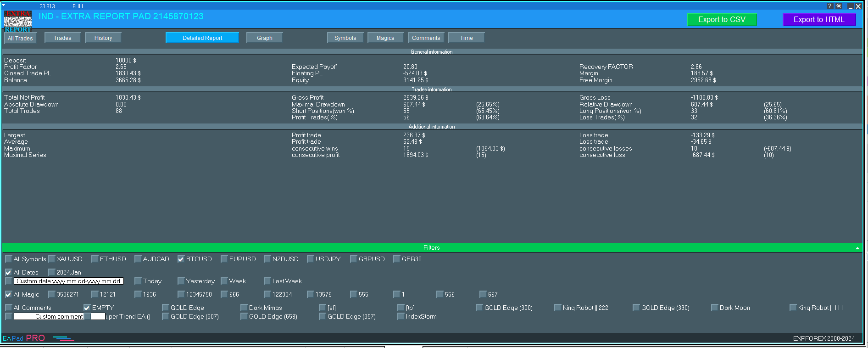The image size is (868, 348).
Task: Open the Graph tab
Action: [x=265, y=38]
